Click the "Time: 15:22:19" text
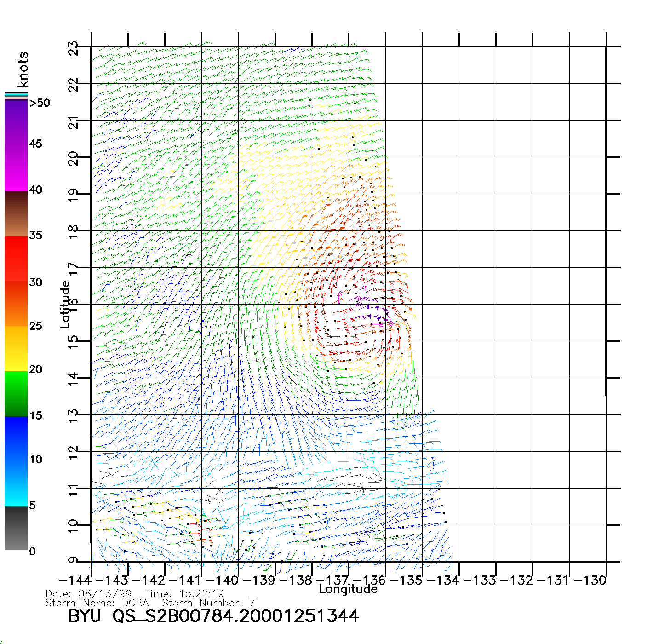This screenshot has height=644, width=653. (184, 594)
